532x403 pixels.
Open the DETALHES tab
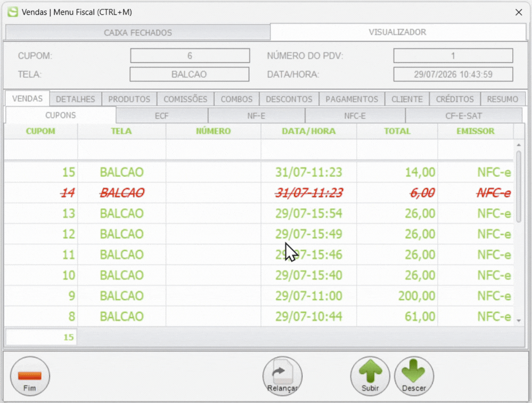coord(75,99)
